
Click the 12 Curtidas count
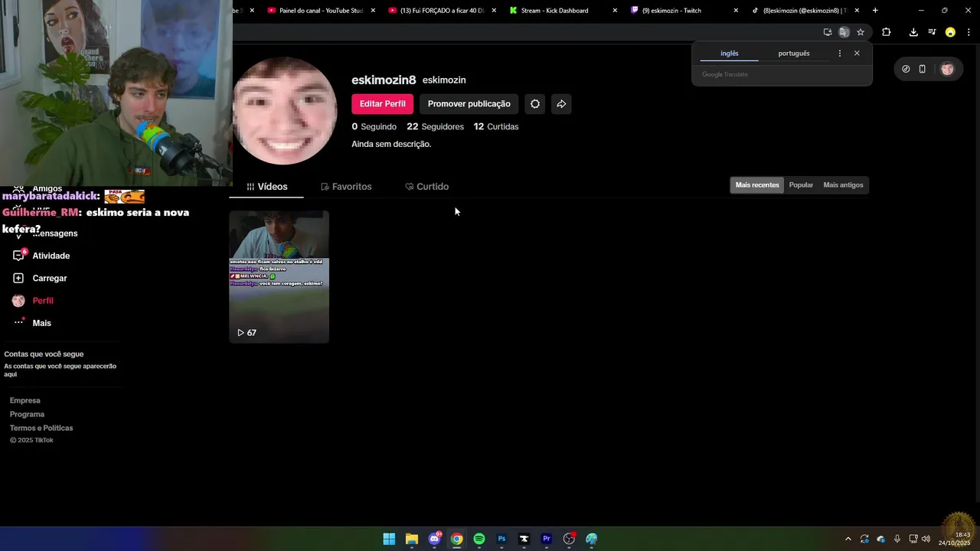pos(496,127)
